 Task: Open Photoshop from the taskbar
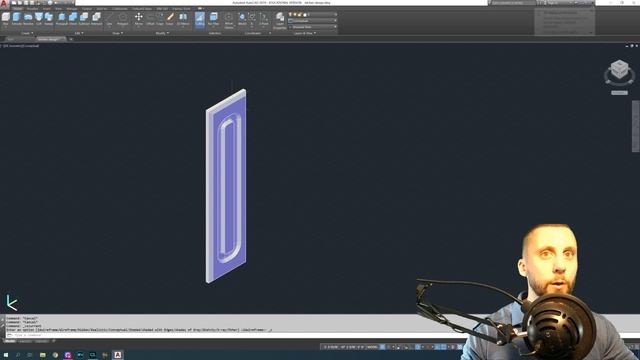coord(80,355)
